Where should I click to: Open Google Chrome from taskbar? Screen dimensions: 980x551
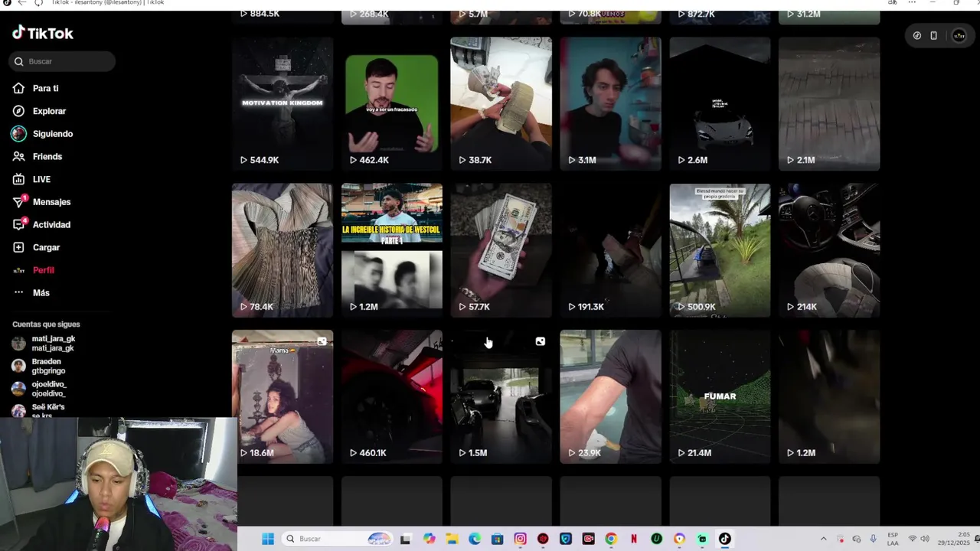pos(611,539)
